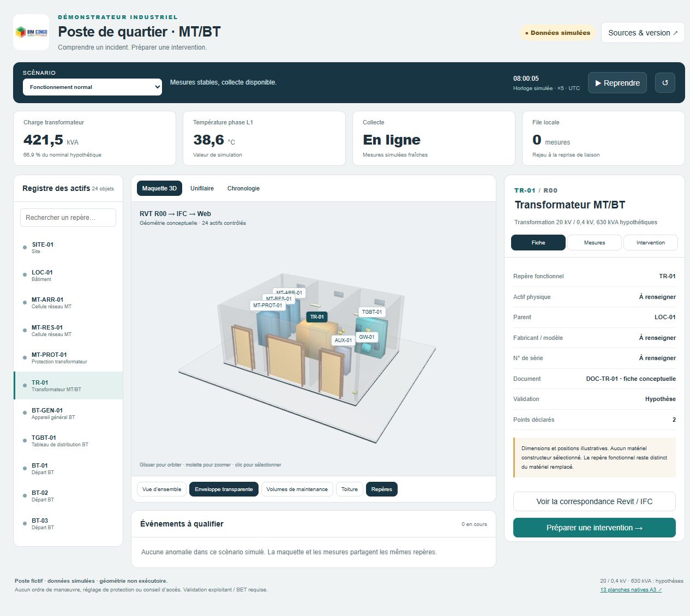690x616 pixels.
Task: Open the Scénario dropdown
Action: click(92, 87)
